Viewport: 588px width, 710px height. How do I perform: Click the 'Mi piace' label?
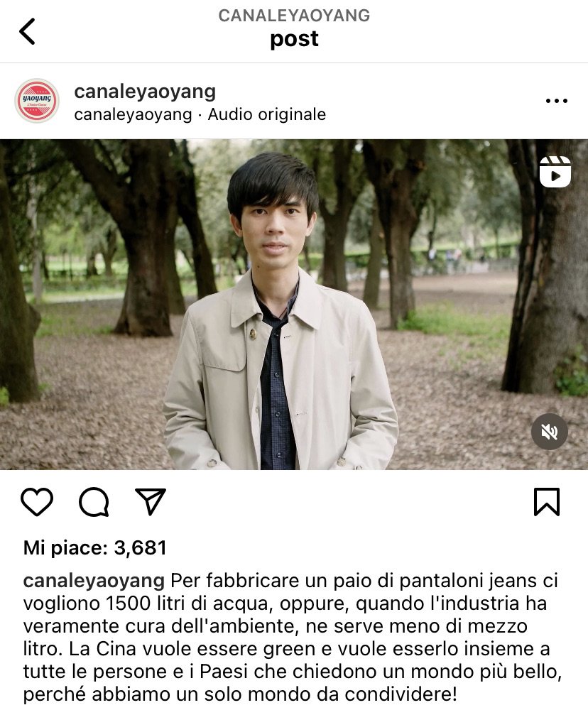click(65, 547)
